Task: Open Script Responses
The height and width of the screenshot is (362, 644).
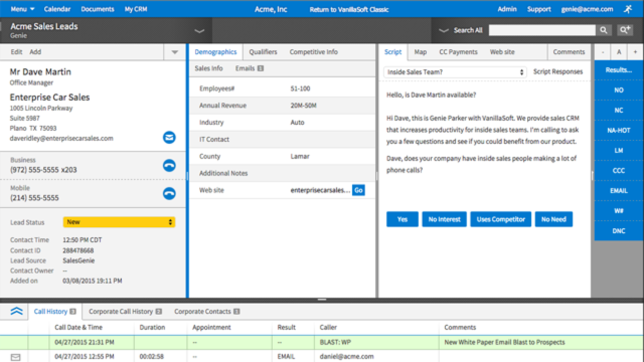Action: [558, 72]
